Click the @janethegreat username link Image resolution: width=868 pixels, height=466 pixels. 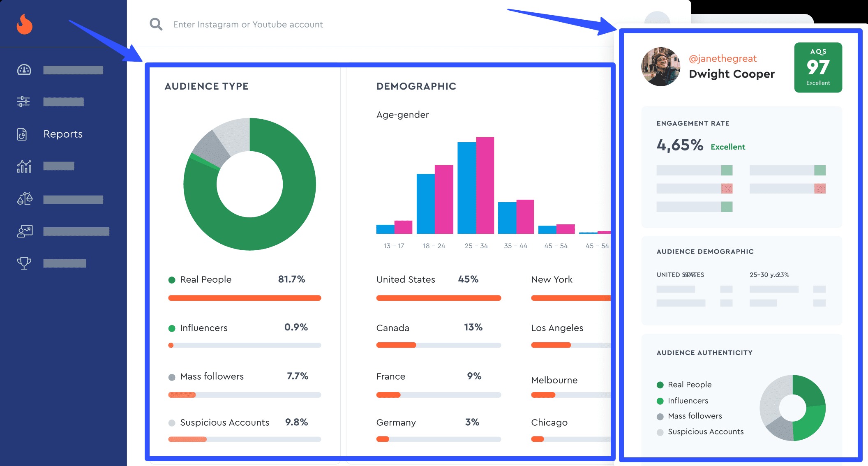723,58
